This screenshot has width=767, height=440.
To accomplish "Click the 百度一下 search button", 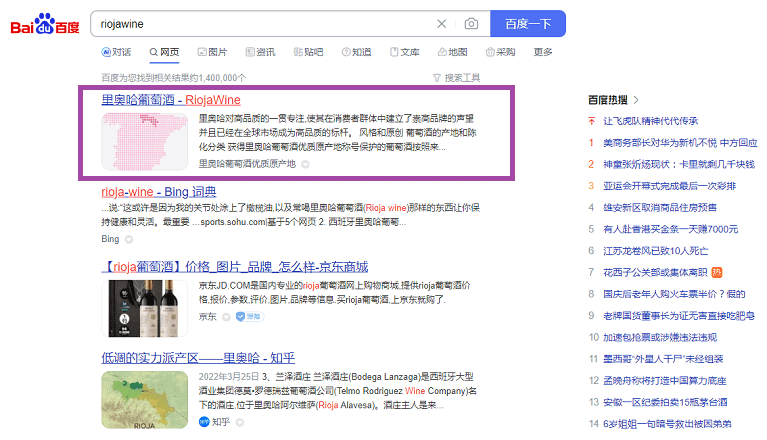I will [x=528, y=23].
